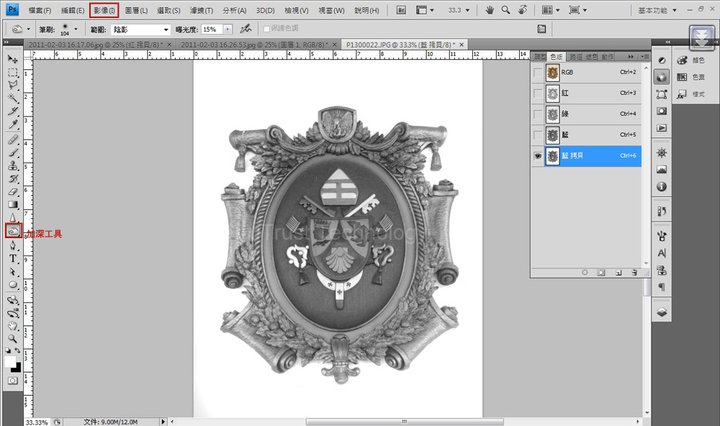Viewport: 720px width, 426px height.
Task: Click Rotate View icon in application bar
Action: coord(522,10)
